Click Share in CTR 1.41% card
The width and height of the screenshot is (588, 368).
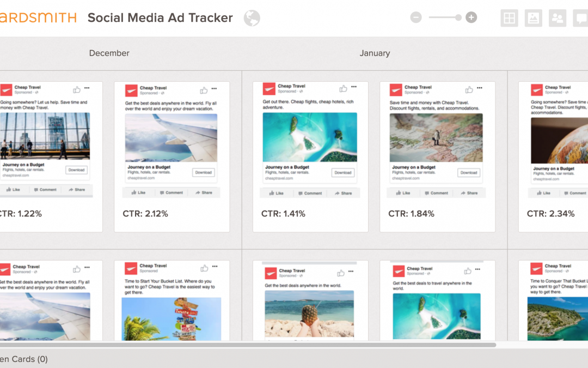[343, 194]
